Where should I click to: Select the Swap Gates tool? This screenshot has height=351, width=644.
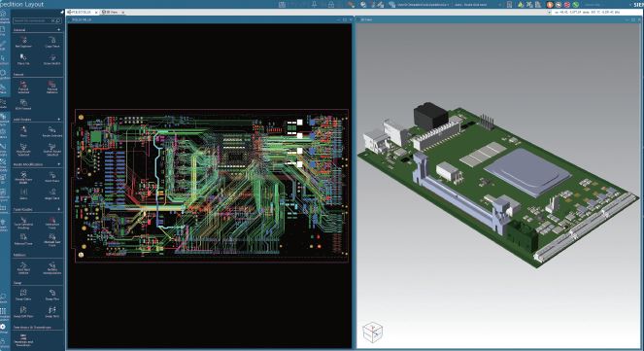23,295
